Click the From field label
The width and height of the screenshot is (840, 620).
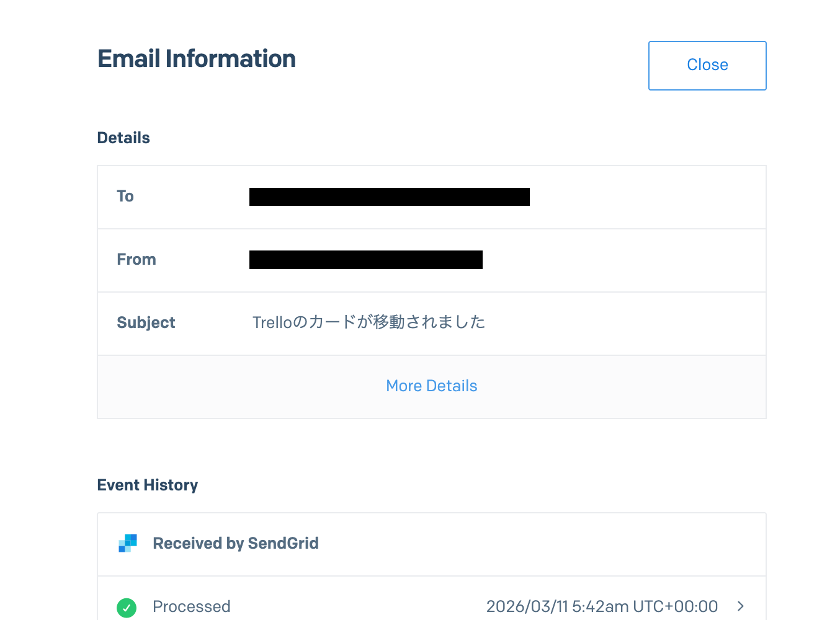click(x=136, y=260)
